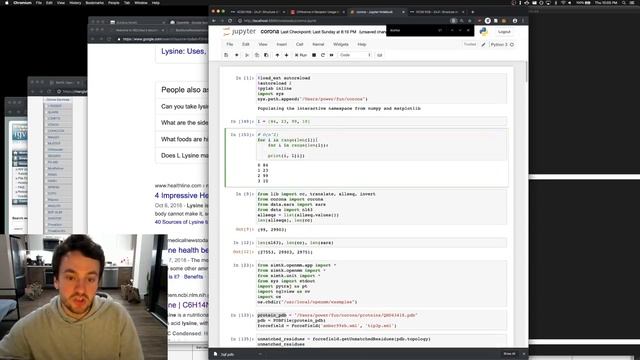Cut the selected cell with scissors icon

(x=247, y=55)
